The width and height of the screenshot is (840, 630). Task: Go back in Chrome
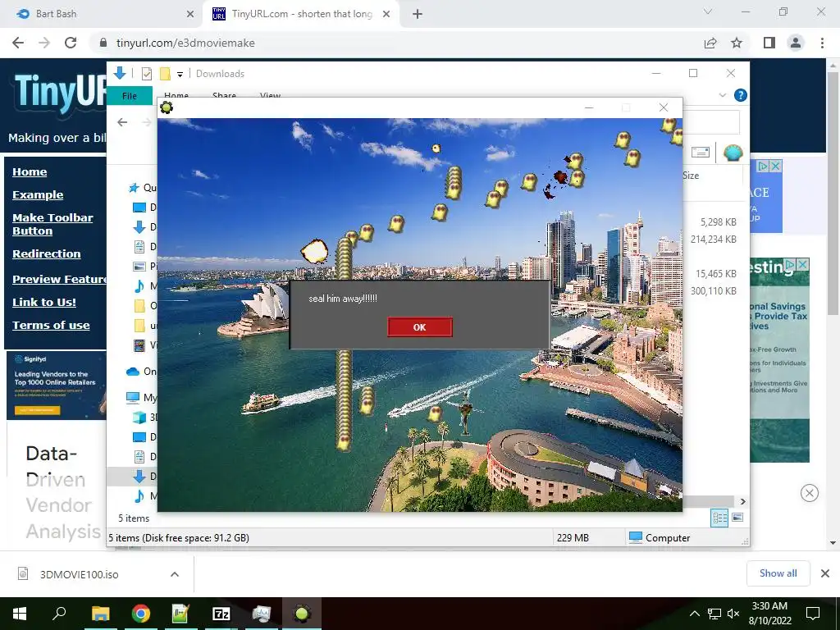pyautogui.click(x=18, y=43)
